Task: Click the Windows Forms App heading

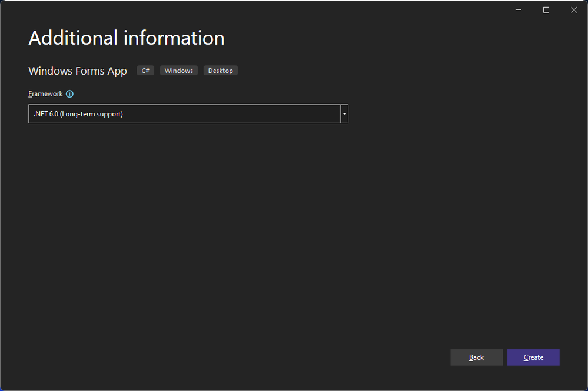Action: [x=78, y=71]
